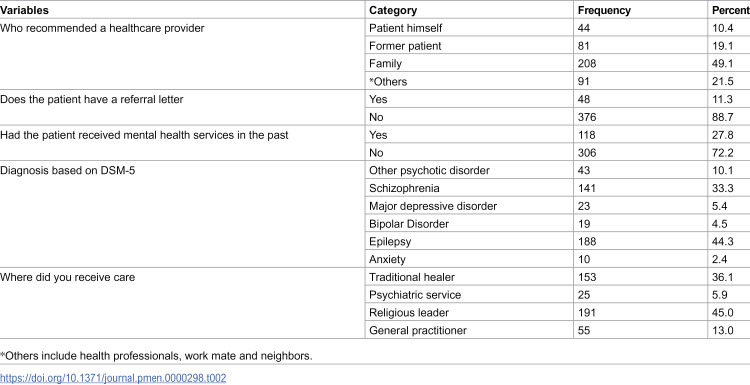Click the '*Others' category cell

[x=469, y=81]
